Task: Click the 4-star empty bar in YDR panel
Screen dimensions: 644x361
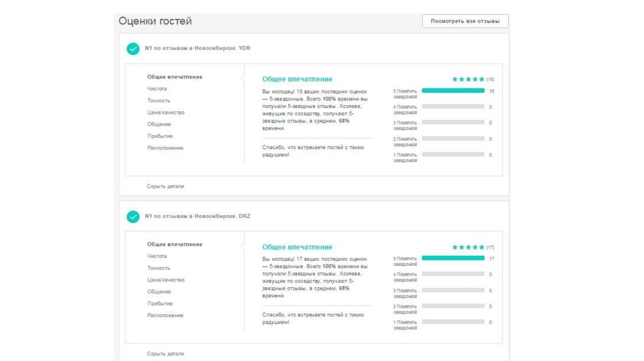Action: (453, 106)
